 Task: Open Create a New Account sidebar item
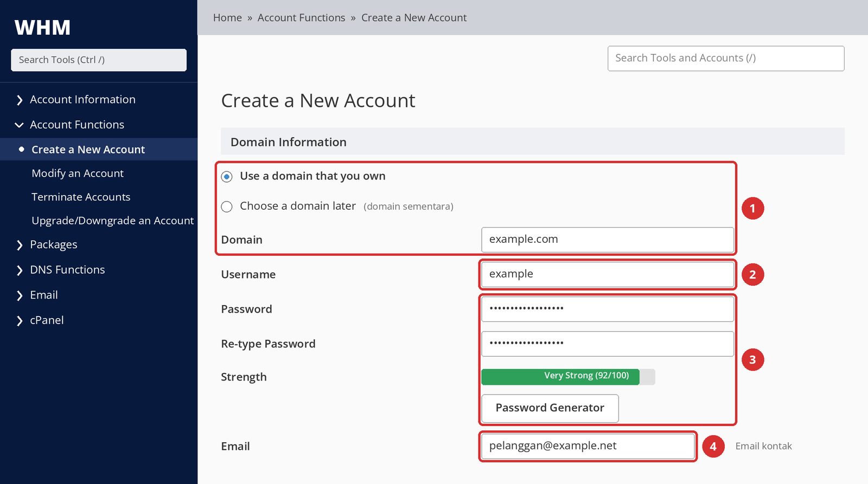pyautogui.click(x=99, y=150)
